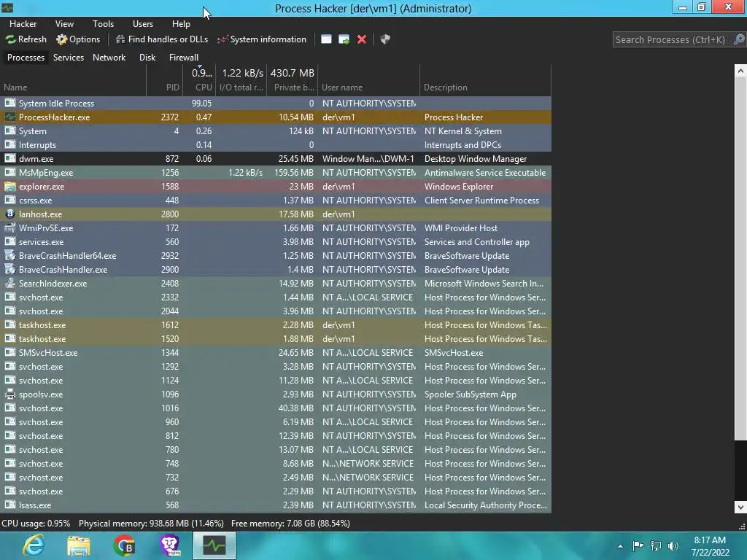Screen dimensions: 747x560
Task: Open File Explorer from the taskbar
Action: pyautogui.click(x=79, y=545)
